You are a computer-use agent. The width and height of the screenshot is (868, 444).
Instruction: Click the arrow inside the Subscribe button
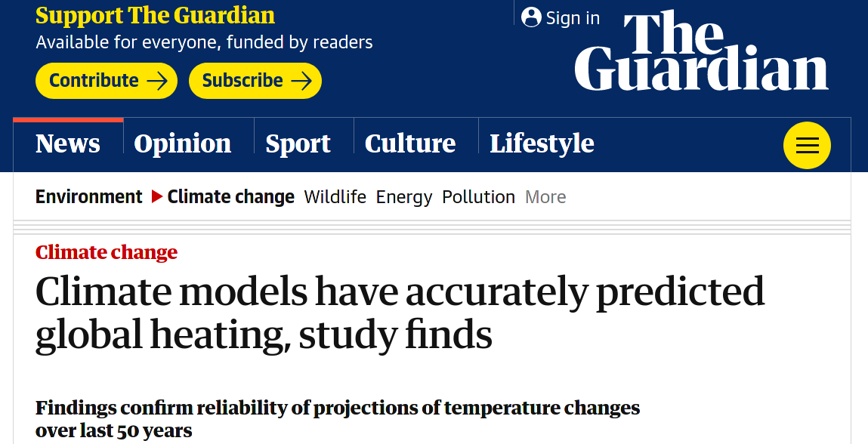(x=301, y=81)
